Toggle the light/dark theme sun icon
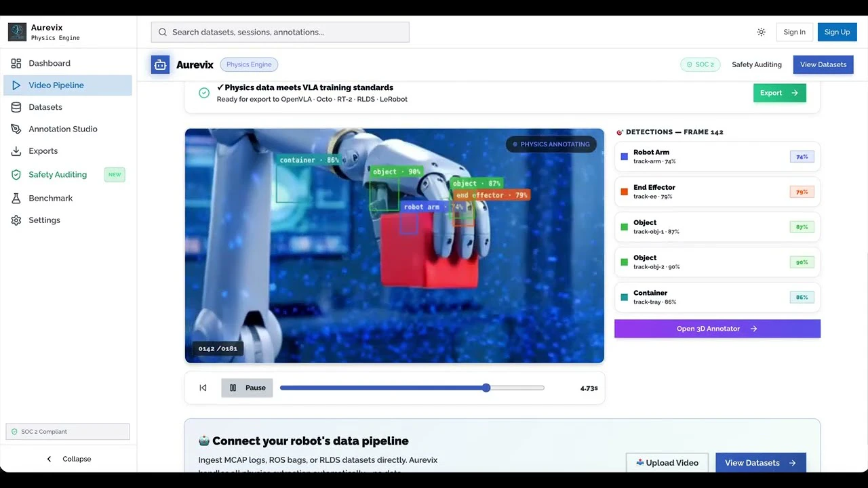 click(762, 32)
